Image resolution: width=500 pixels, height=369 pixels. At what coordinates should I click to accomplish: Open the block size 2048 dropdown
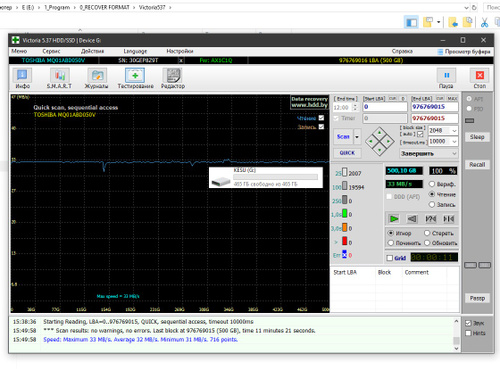click(x=454, y=131)
